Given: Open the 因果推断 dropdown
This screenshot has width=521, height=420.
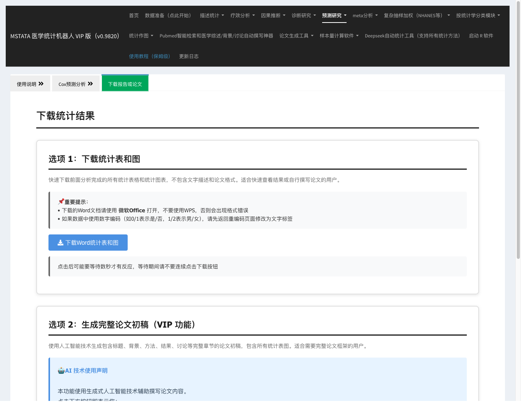Looking at the screenshot, I should (273, 16).
